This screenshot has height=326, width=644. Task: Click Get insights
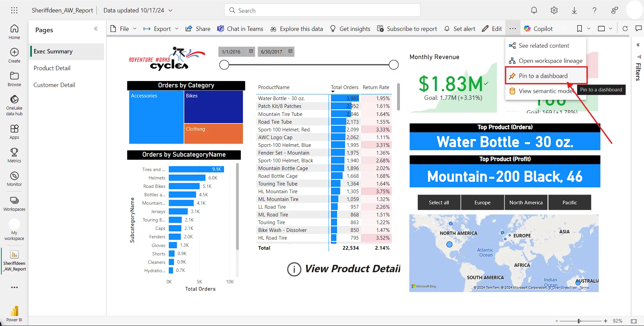tap(350, 29)
